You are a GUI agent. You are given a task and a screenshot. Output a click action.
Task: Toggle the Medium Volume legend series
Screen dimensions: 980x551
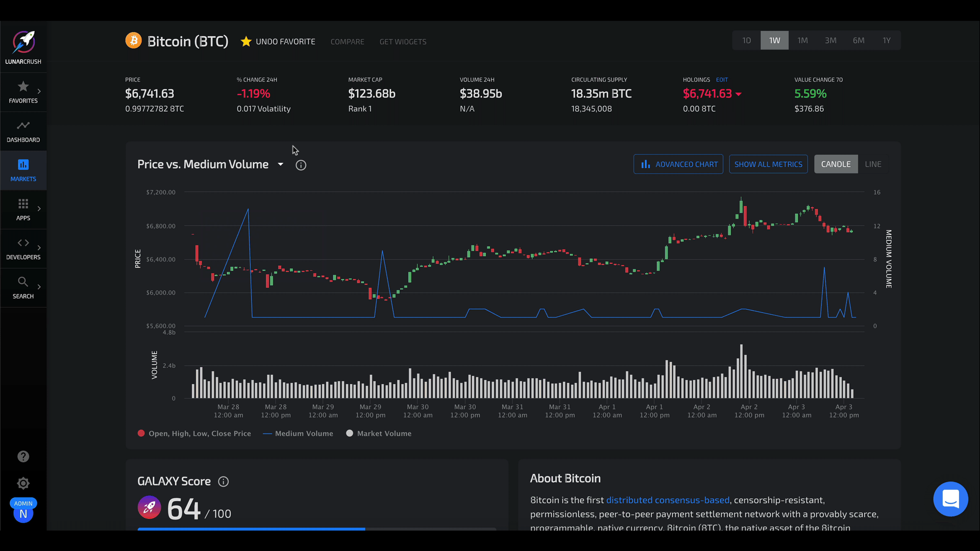[x=298, y=433]
